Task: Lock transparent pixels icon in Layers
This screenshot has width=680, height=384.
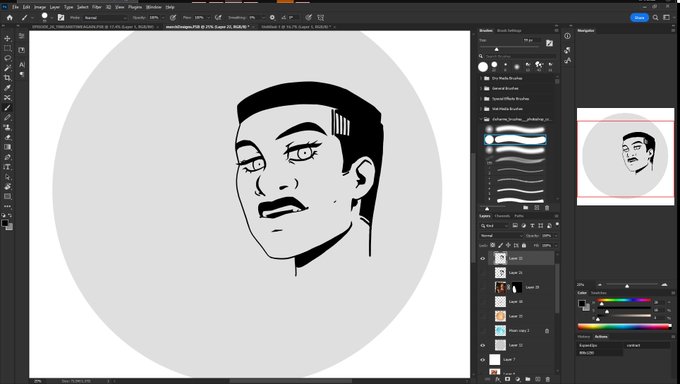Action: coord(493,245)
